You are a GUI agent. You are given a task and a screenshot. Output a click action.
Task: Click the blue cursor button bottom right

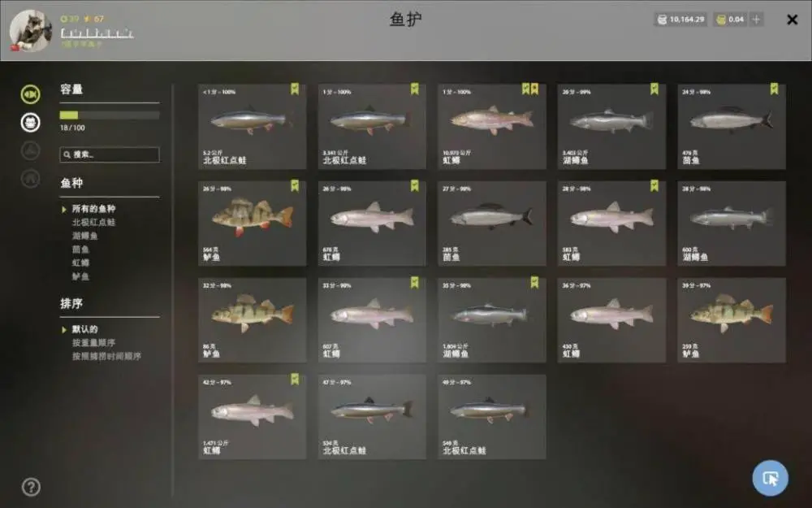(770, 478)
